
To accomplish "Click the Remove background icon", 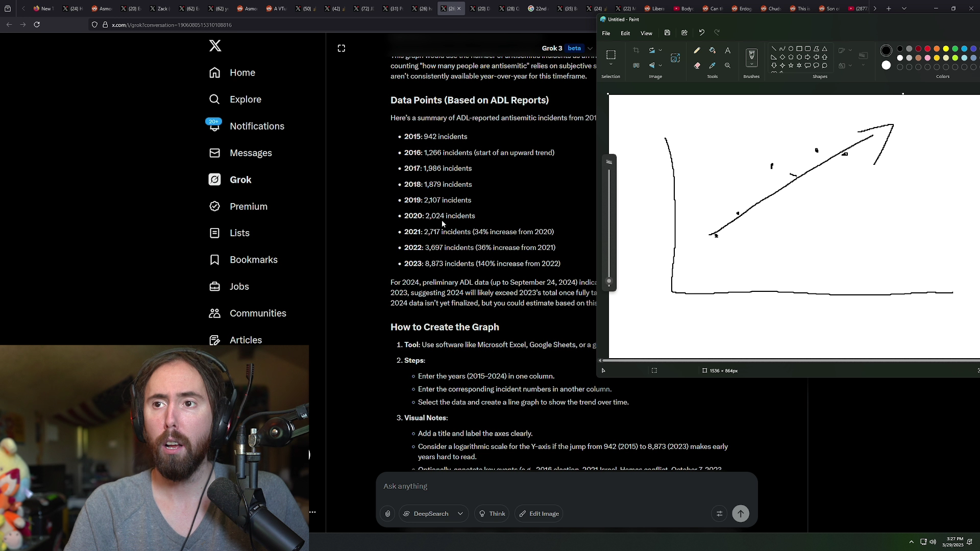I will click(x=636, y=65).
